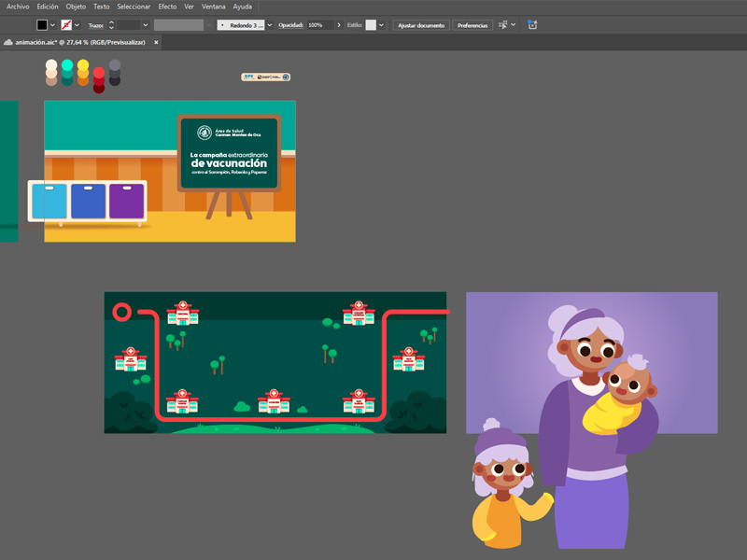
Task: Open the Efecto menu
Action: point(167,7)
